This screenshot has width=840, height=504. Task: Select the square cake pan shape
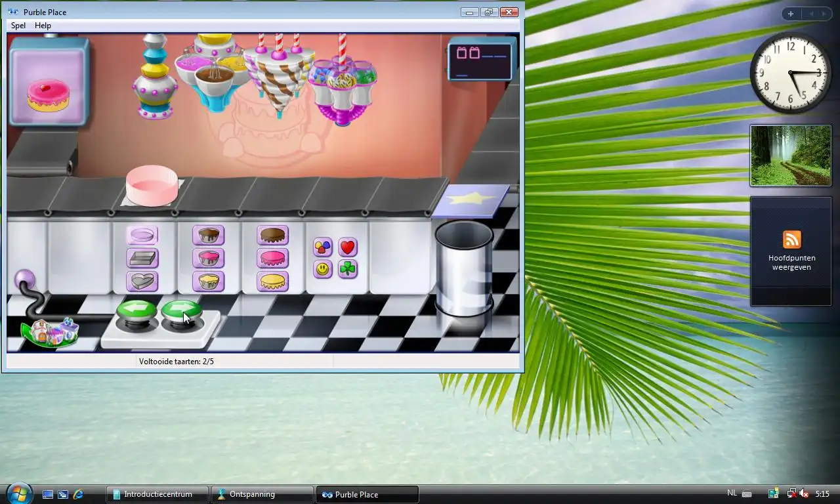(x=142, y=258)
